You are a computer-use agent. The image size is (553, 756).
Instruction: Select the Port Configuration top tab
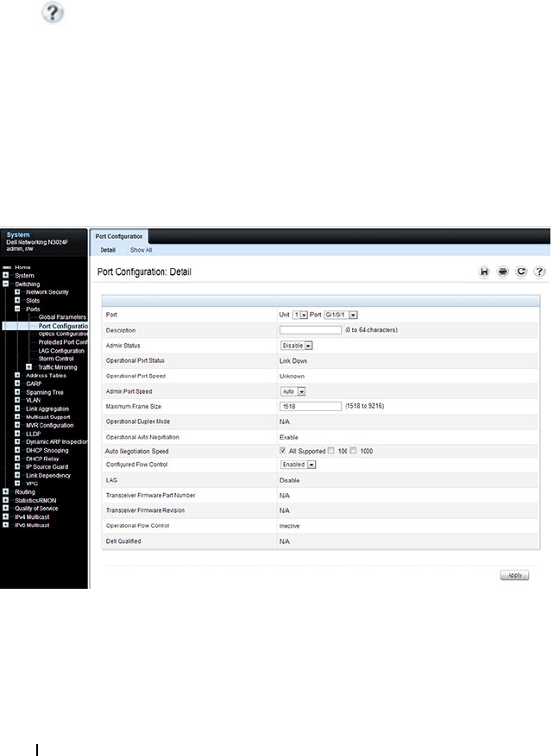tap(119, 236)
